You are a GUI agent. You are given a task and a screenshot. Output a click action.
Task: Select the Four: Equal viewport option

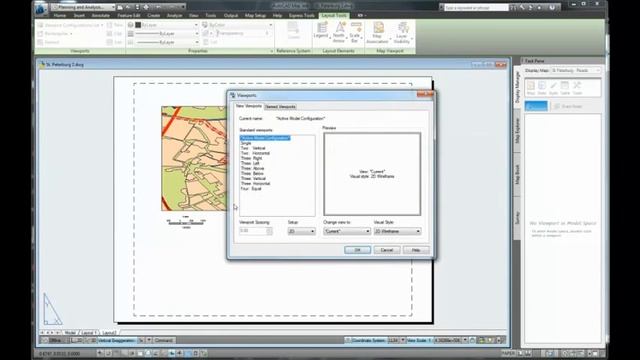coord(251,189)
